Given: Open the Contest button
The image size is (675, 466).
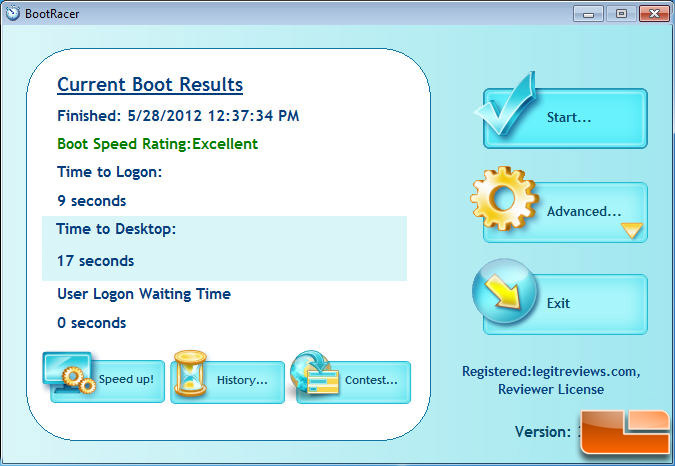Looking at the screenshot, I should click(353, 382).
